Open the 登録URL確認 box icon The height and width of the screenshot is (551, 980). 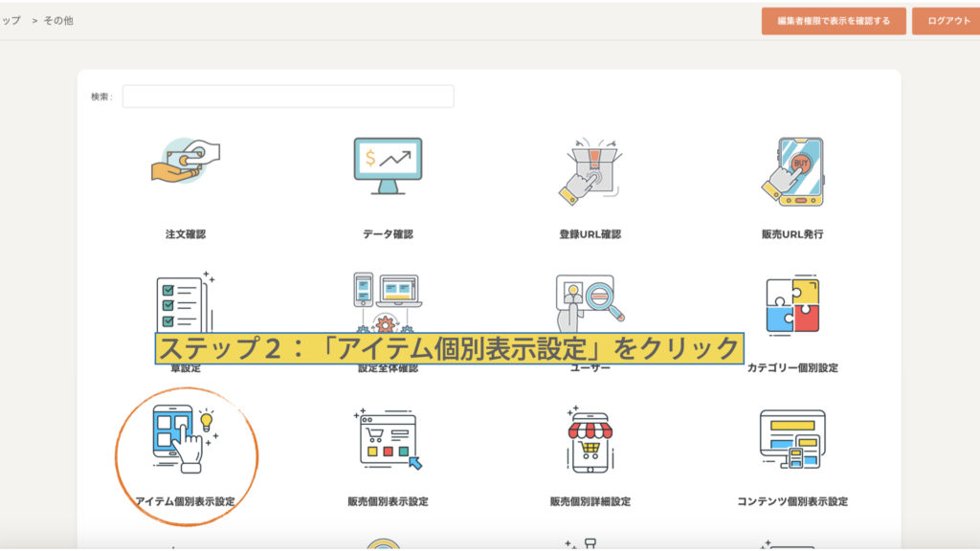590,170
